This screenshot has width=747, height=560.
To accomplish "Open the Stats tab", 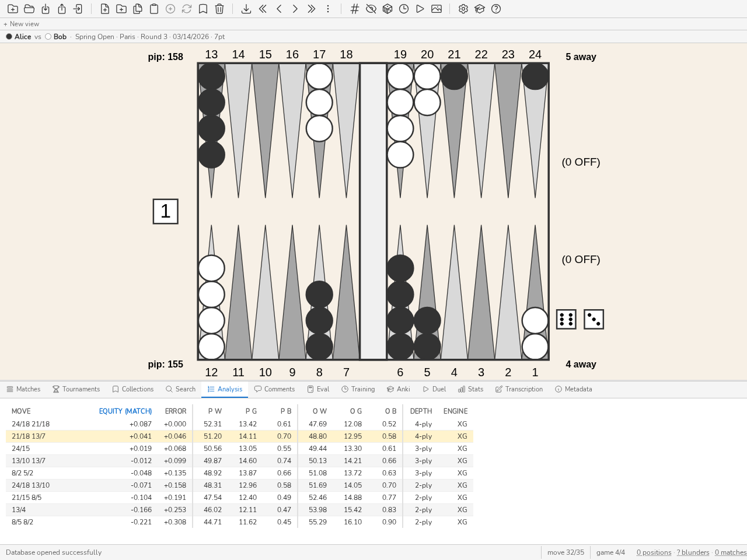I will [x=470, y=389].
